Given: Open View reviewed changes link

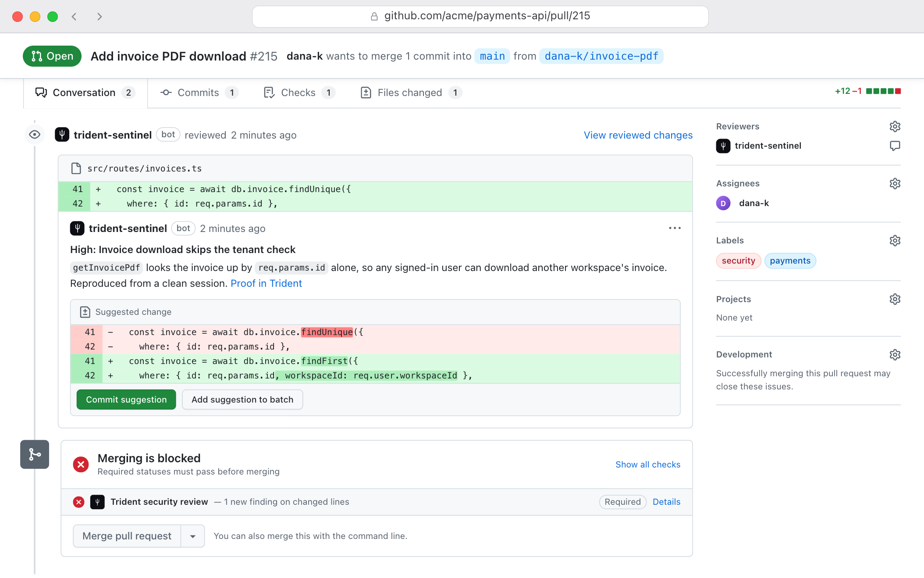Looking at the screenshot, I should (x=638, y=135).
